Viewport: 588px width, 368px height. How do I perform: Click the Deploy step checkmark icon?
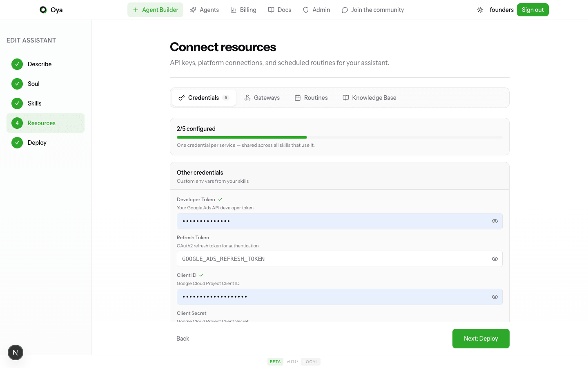(17, 143)
